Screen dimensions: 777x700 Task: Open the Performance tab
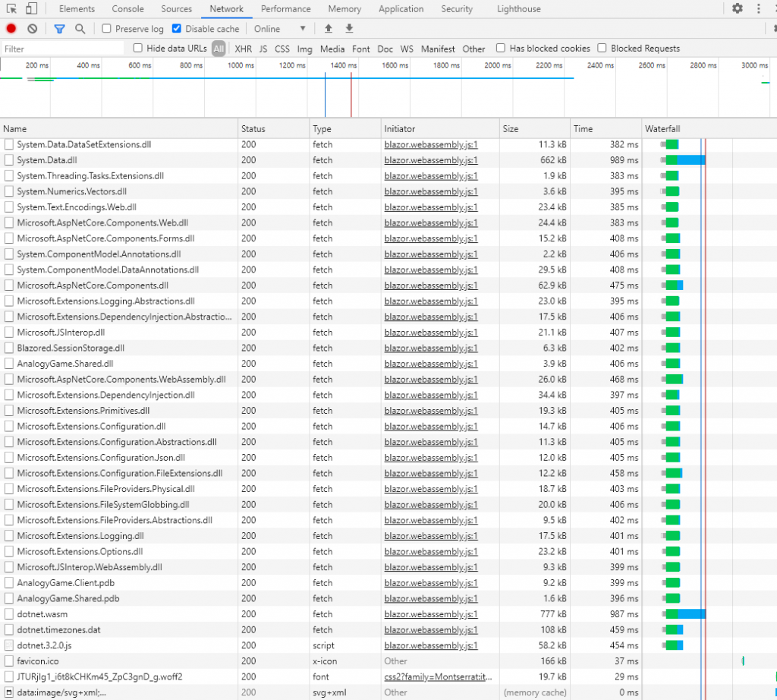pos(286,9)
